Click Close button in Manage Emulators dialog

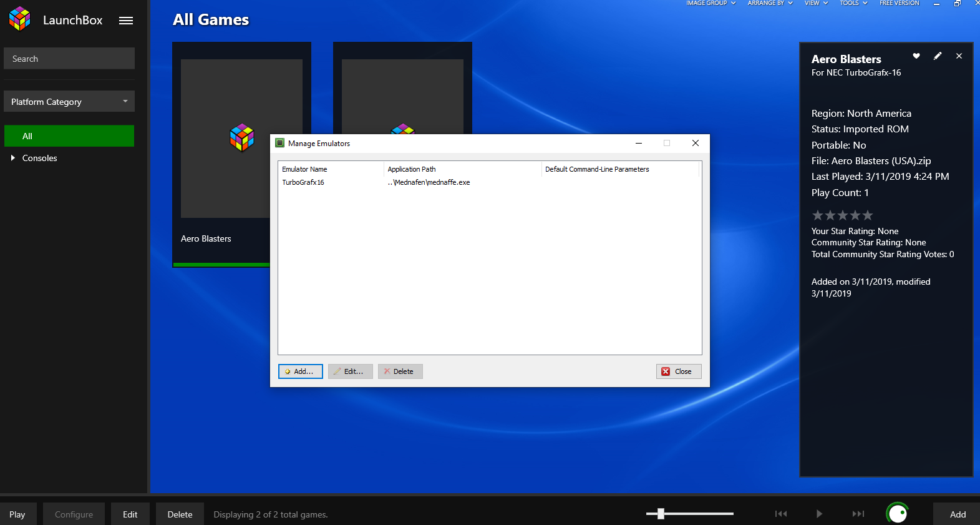[x=679, y=371]
